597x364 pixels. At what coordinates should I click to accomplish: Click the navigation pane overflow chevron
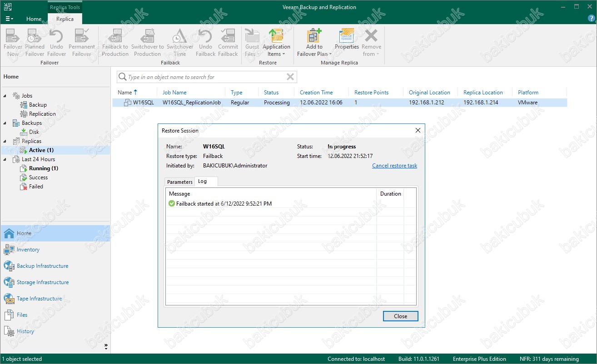106,346
